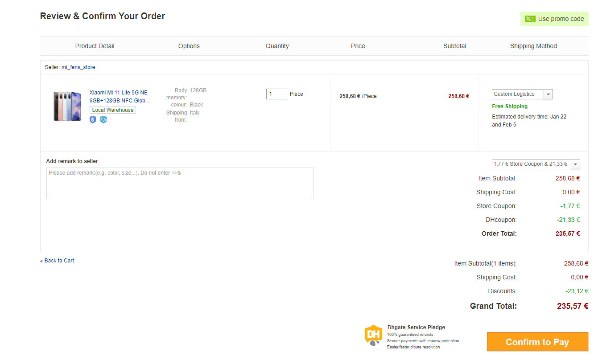Click the Review & Confirm Your Order heading

(x=103, y=16)
